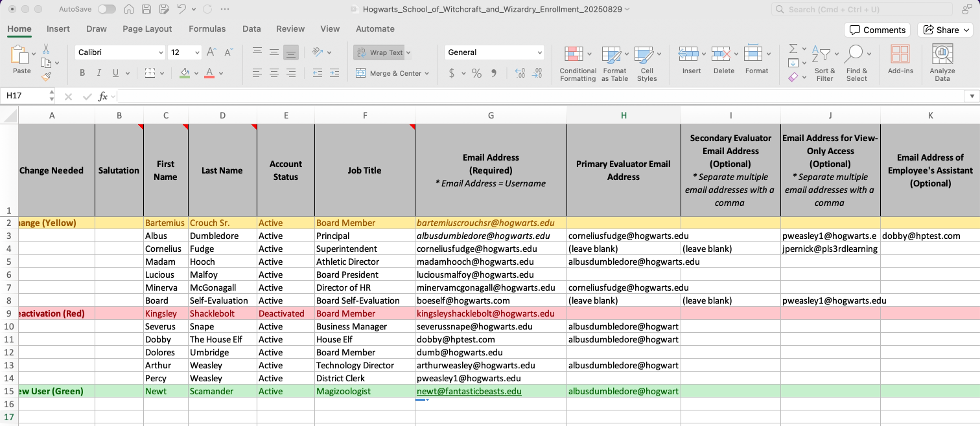Open newt@fantasticbeasts.edu link
The height and width of the screenshot is (426, 980).
469,391
